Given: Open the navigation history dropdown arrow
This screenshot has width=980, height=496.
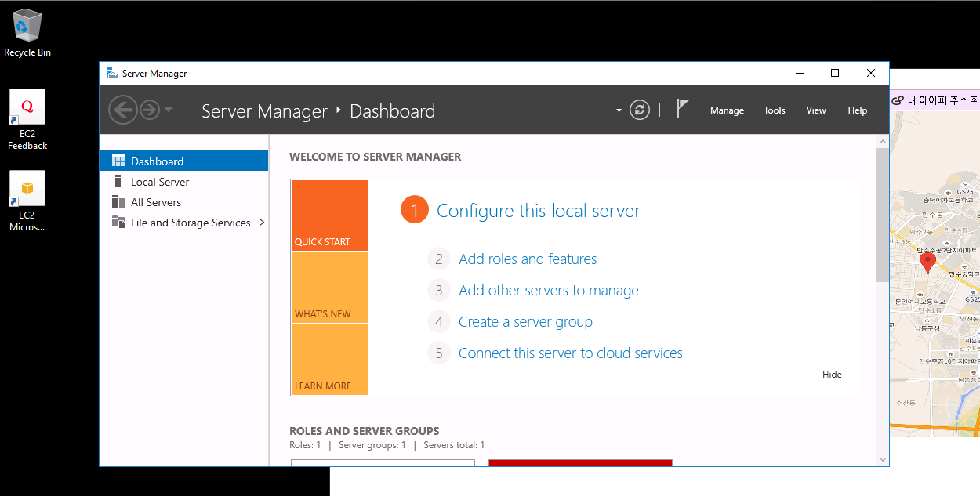Looking at the screenshot, I should (169, 110).
